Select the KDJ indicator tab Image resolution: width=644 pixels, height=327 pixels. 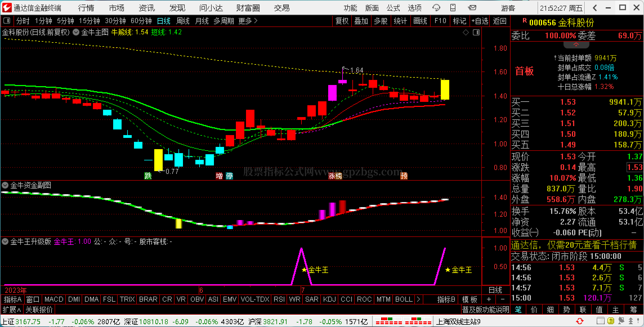329,299
